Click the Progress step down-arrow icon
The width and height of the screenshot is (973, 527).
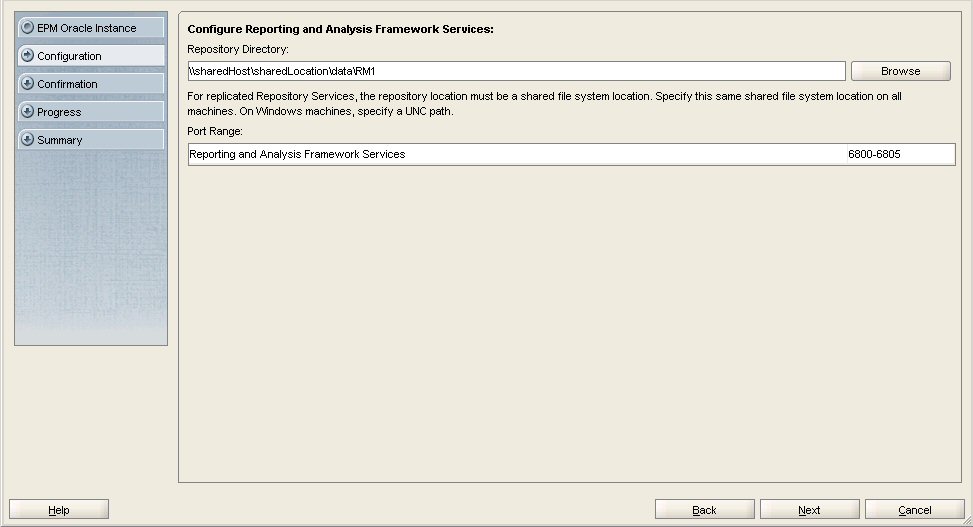coord(27,111)
